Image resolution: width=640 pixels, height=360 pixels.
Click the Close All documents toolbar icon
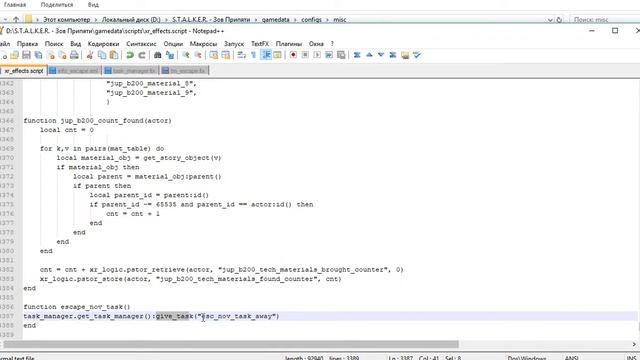62,55
